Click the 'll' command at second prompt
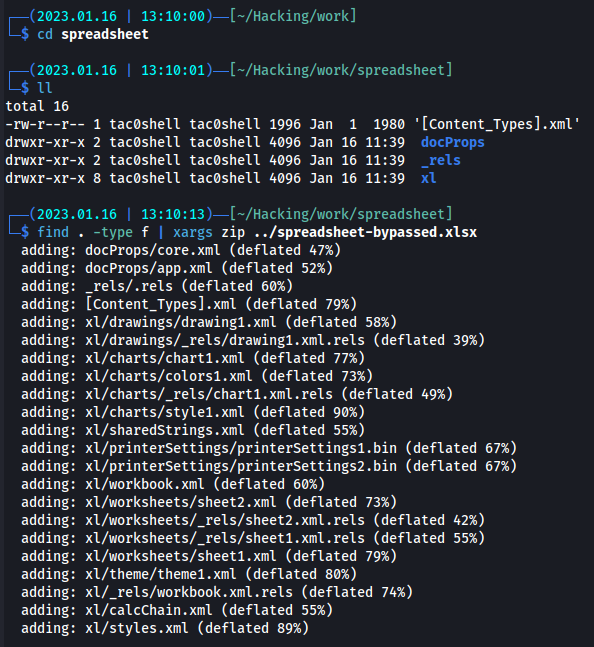The height and width of the screenshot is (647, 594). [45, 88]
